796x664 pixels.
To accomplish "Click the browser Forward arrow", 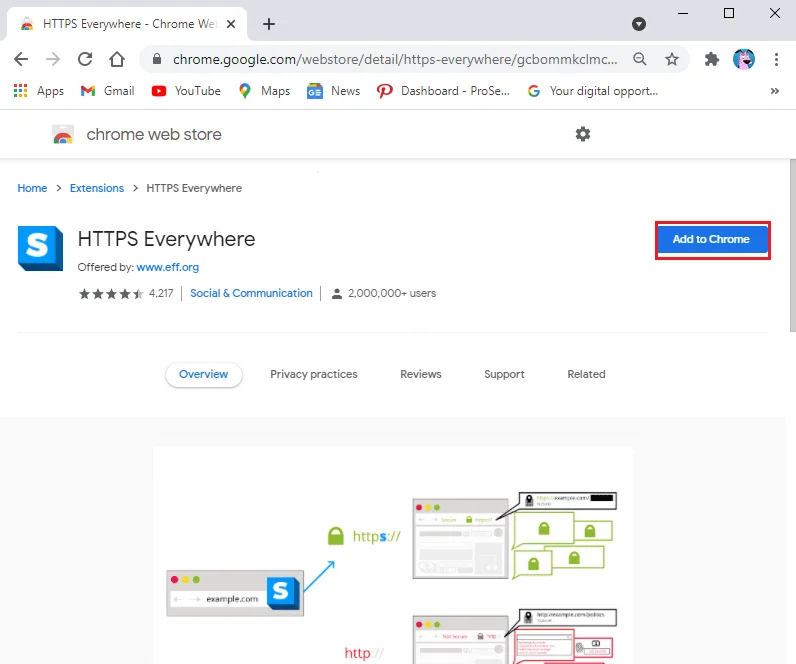I will pos(53,59).
